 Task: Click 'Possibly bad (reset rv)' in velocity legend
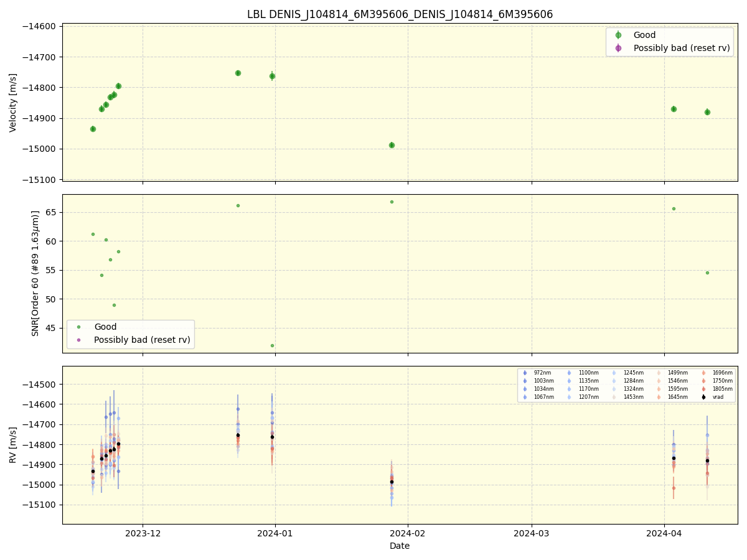point(682,48)
